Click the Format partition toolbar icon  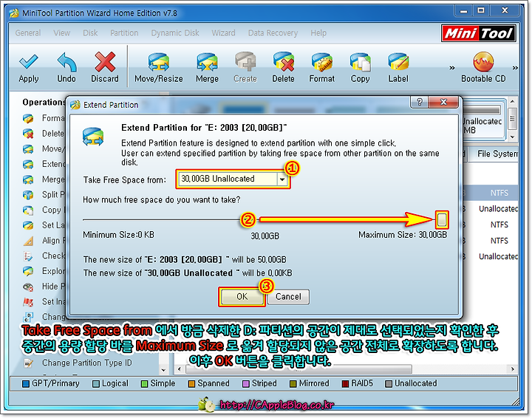(x=321, y=62)
